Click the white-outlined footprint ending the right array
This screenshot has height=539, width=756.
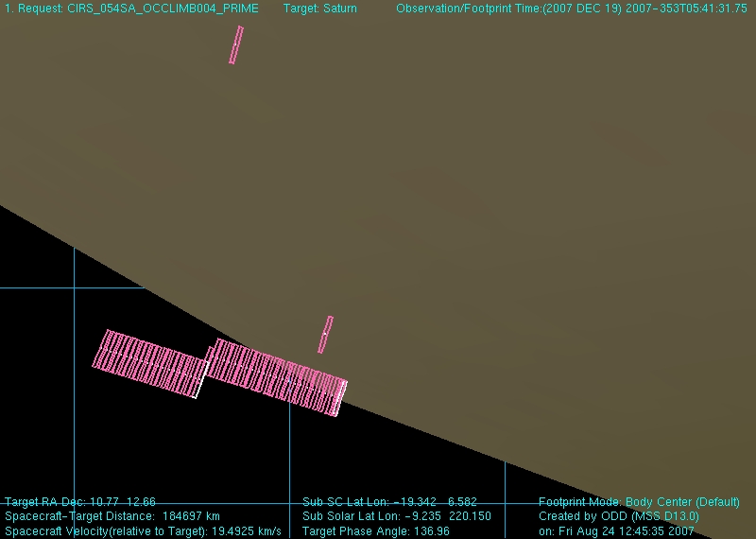point(339,397)
